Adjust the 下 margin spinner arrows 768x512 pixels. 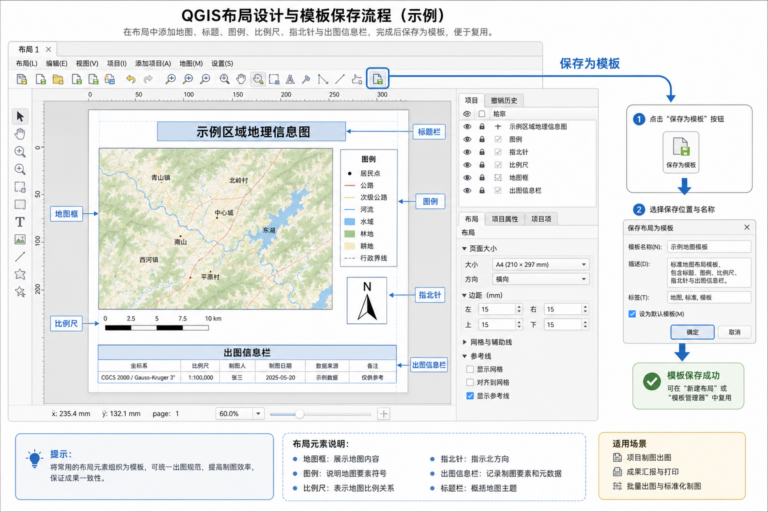coord(585,324)
